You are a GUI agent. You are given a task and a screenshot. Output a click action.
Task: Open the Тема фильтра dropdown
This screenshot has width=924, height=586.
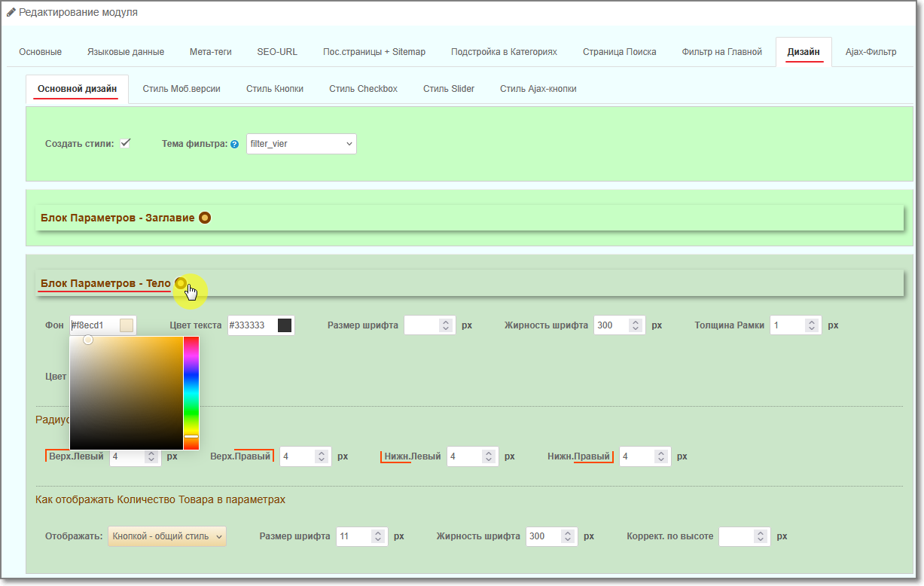pos(301,144)
